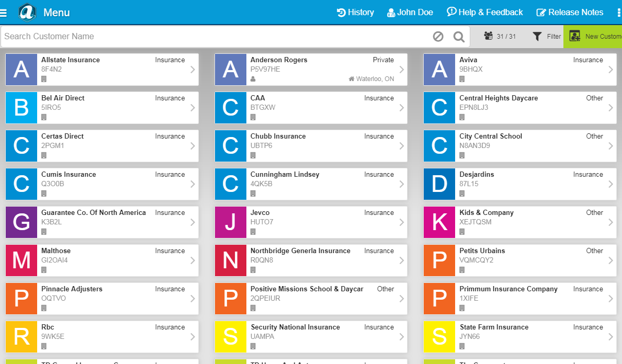Click building icon under Pinnacle Adjusters
The image size is (622, 364).
tap(44, 308)
